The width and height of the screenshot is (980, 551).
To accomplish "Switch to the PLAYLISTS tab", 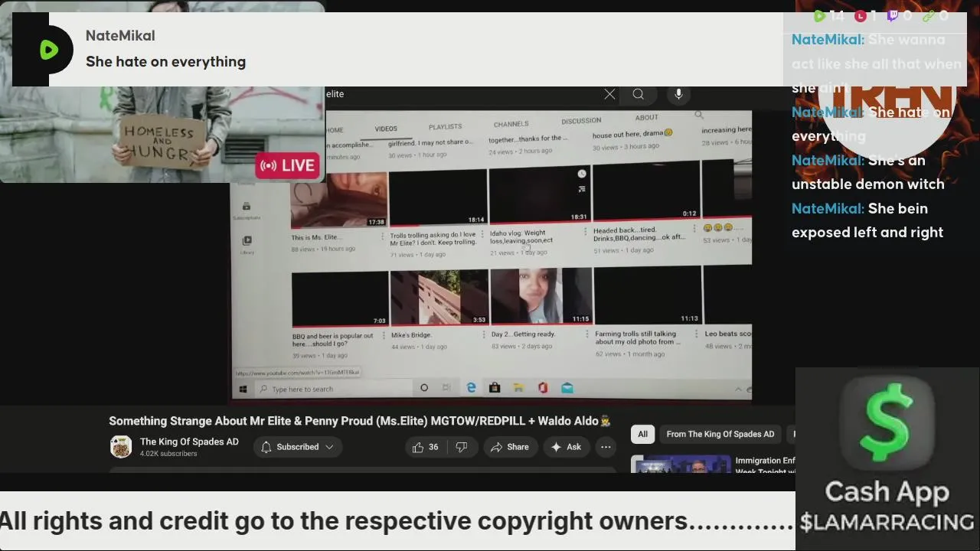I will 445,126.
